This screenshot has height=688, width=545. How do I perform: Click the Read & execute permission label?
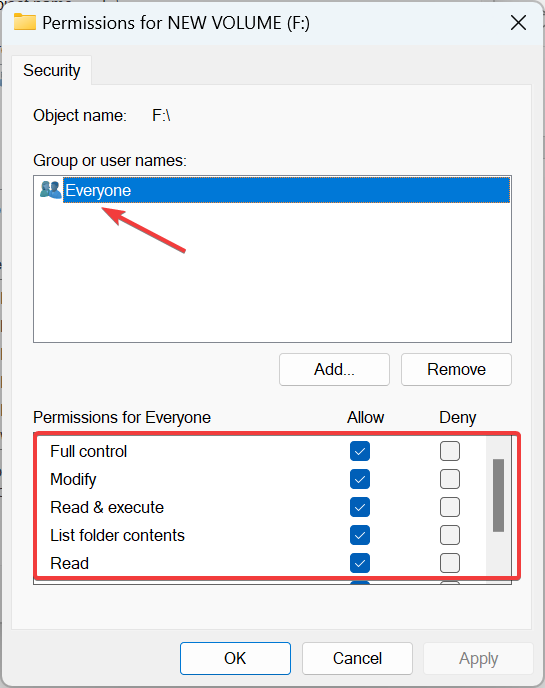pos(107,508)
